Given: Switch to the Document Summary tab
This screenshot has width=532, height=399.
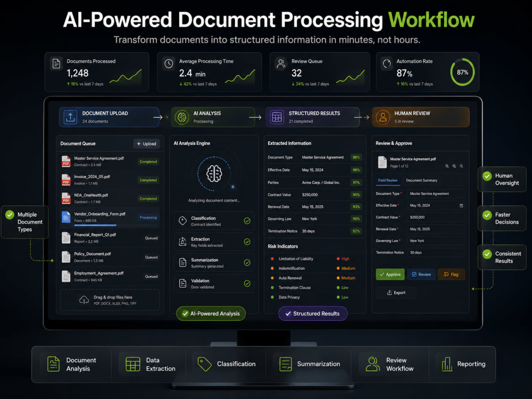Looking at the screenshot, I should pyautogui.click(x=421, y=180).
